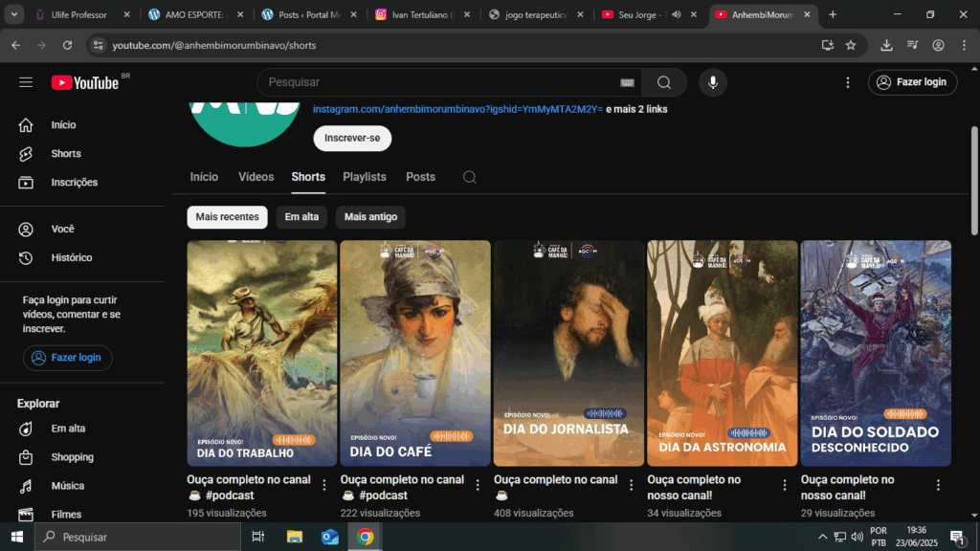
Task: Switch to the Playlists channel tab
Action: (364, 177)
